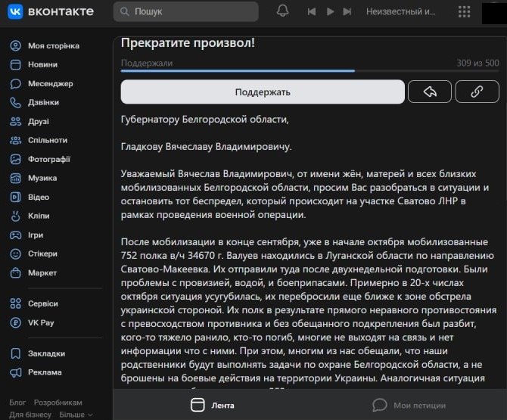Image resolution: width=507 pixels, height=420 pixels.
Task: Copy petition link via chain icon
Action: click(477, 92)
